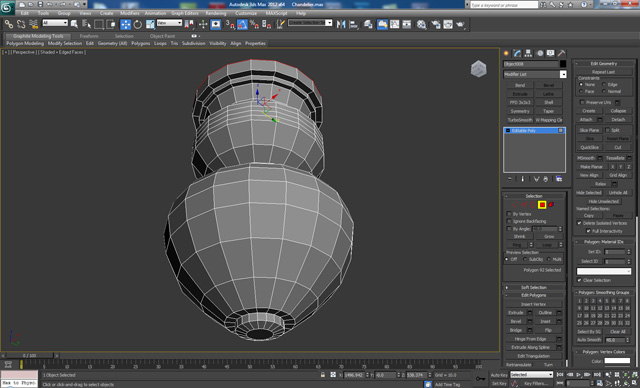Switch to the Object Paint ribbon tab

(x=162, y=36)
